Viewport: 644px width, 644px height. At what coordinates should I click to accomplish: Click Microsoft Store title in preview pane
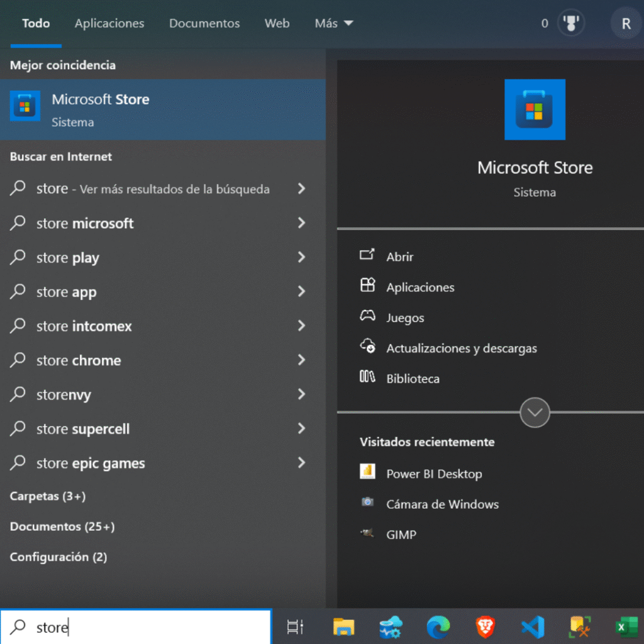(x=535, y=167)
